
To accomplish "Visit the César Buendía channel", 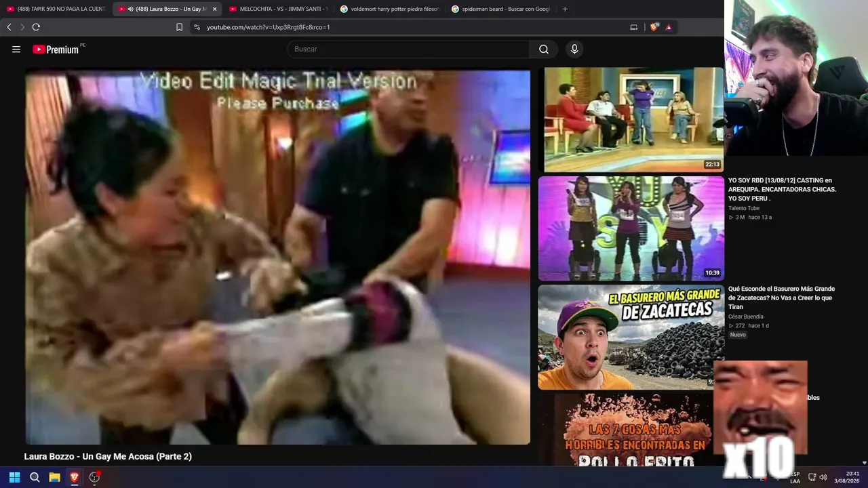I will pyautogui.click(x=746, y=317).
